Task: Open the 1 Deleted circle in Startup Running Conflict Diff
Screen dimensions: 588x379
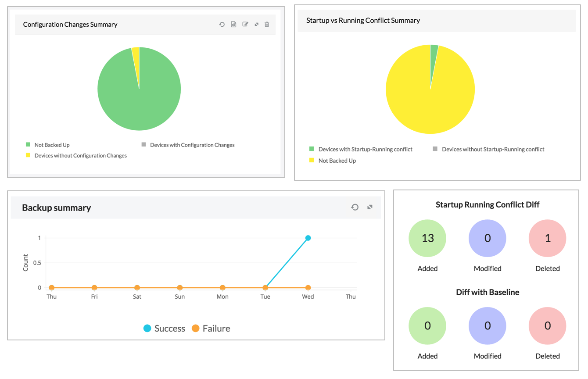Action: [548, 238]
